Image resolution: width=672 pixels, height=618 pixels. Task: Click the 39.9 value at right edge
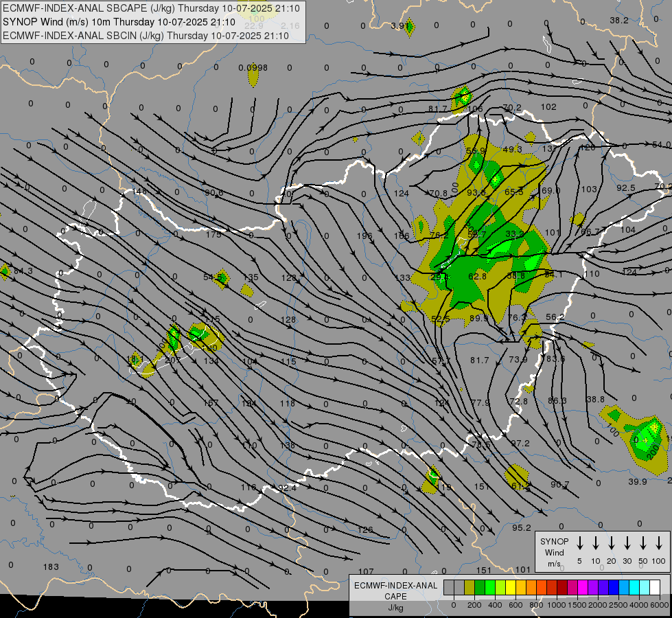coord(637,482)
